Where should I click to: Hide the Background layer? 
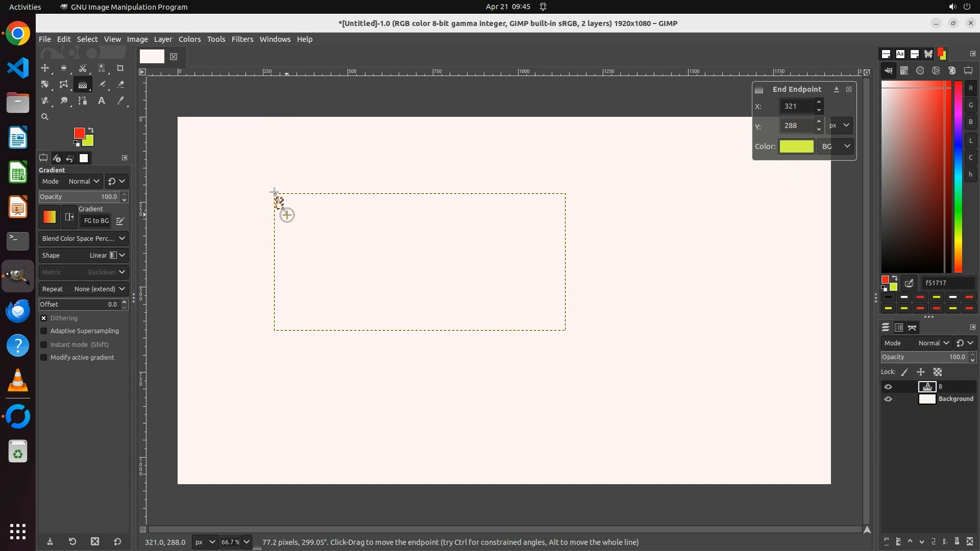(888, 399)
